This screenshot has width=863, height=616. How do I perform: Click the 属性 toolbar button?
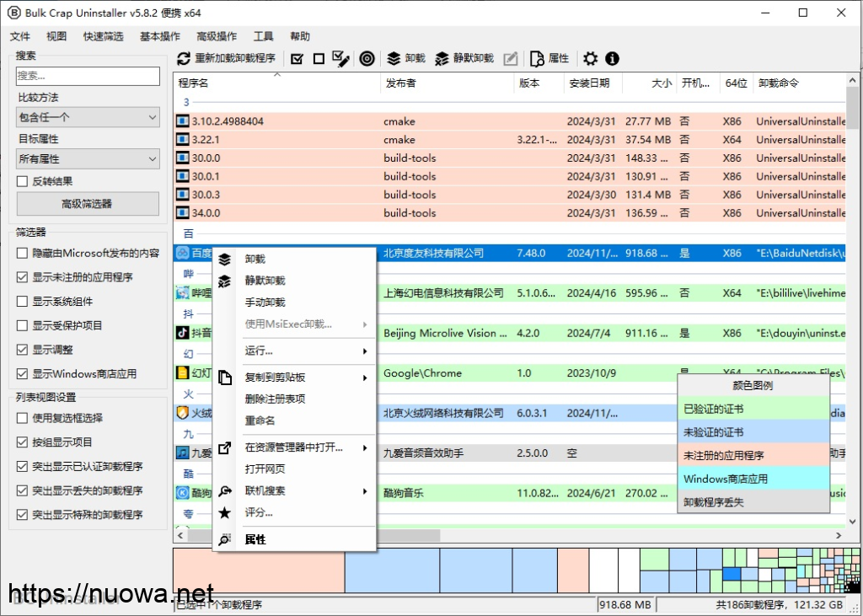pyautogui.click(x=549, y=59)
